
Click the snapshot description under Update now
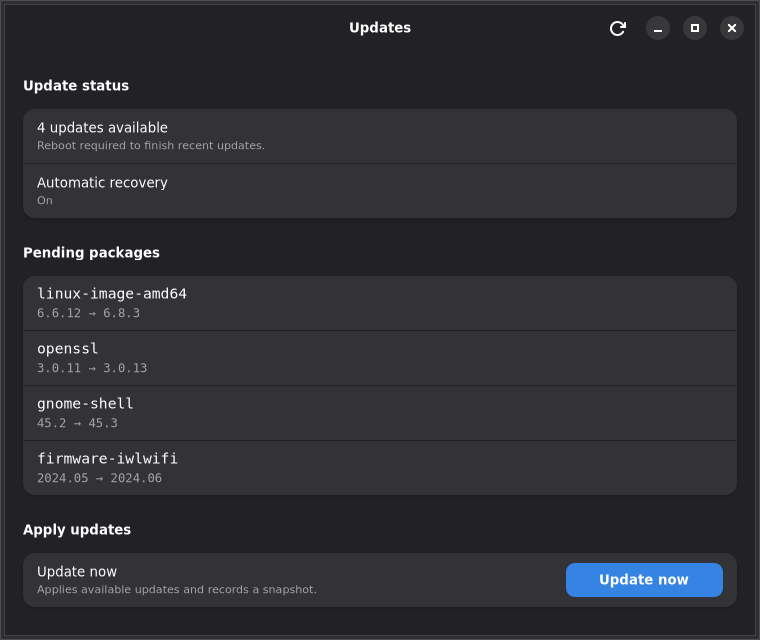(x=177, y=590)
